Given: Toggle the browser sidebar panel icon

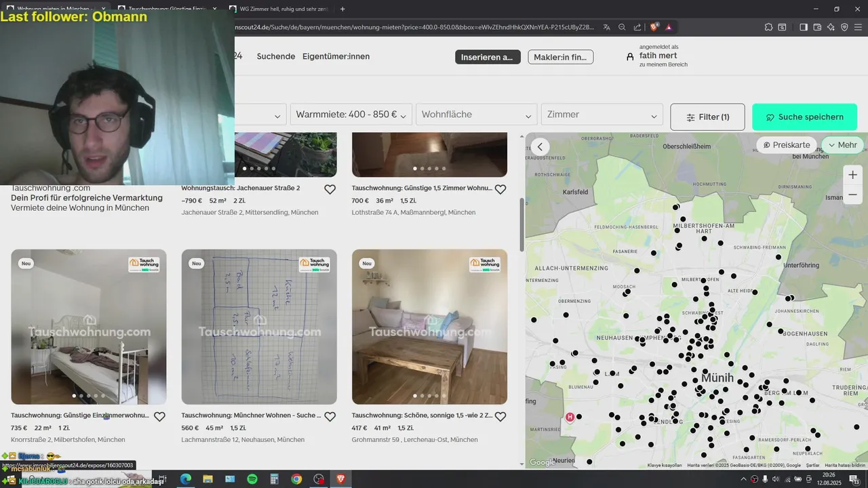Looking at the screenshot, I should tap(804, 27).
